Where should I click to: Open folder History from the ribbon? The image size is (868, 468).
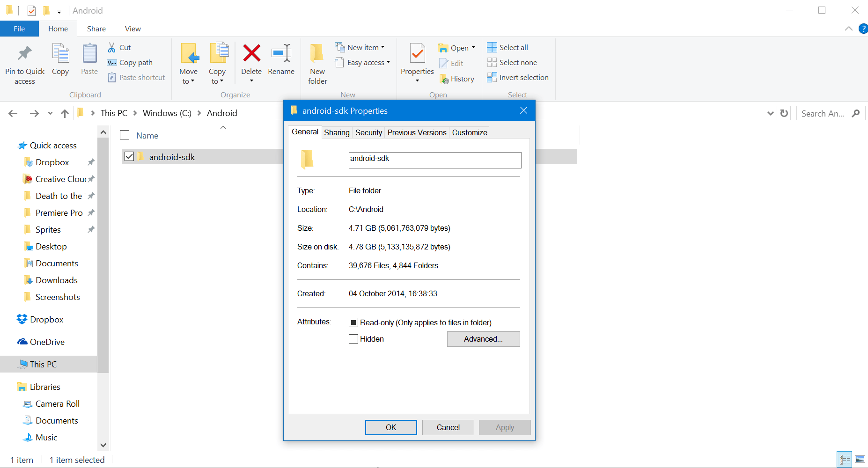click(x=457, y=79)
